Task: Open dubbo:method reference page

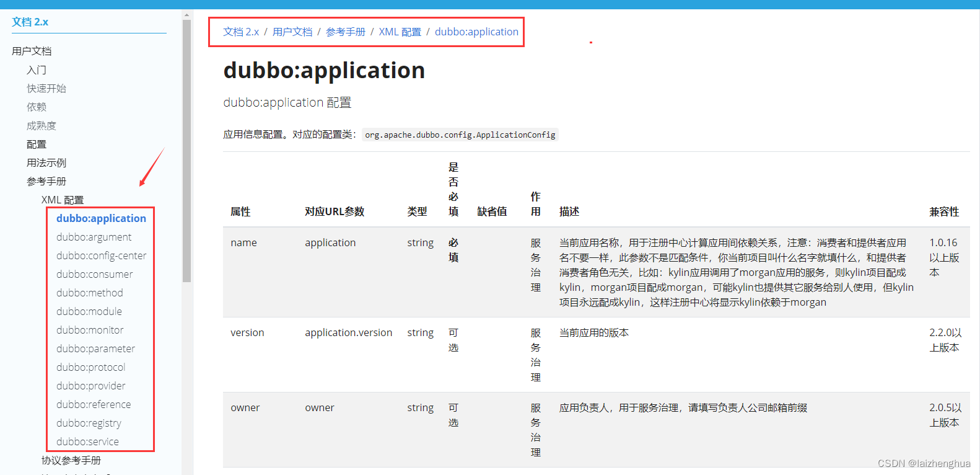Action: click(x=90, y=293)
